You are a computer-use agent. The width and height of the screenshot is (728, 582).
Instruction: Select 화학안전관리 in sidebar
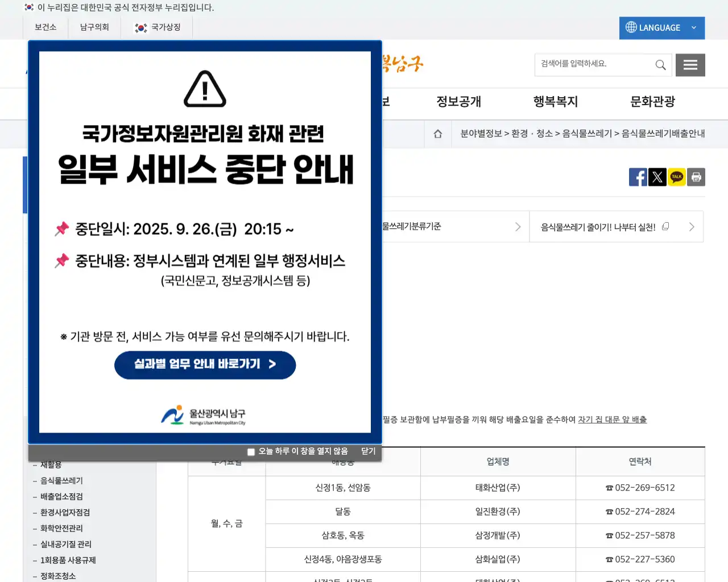(61, 529)
